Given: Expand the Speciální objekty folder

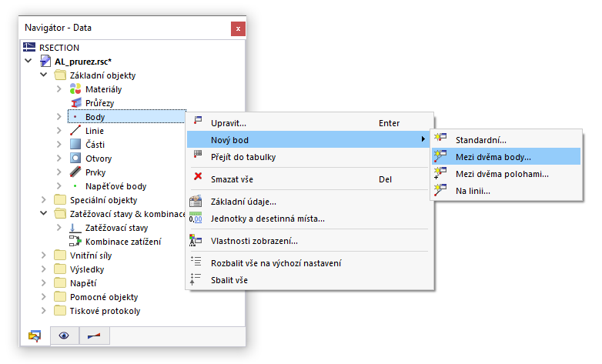Looking at the screenshot, I should click(x=43, y=199).
